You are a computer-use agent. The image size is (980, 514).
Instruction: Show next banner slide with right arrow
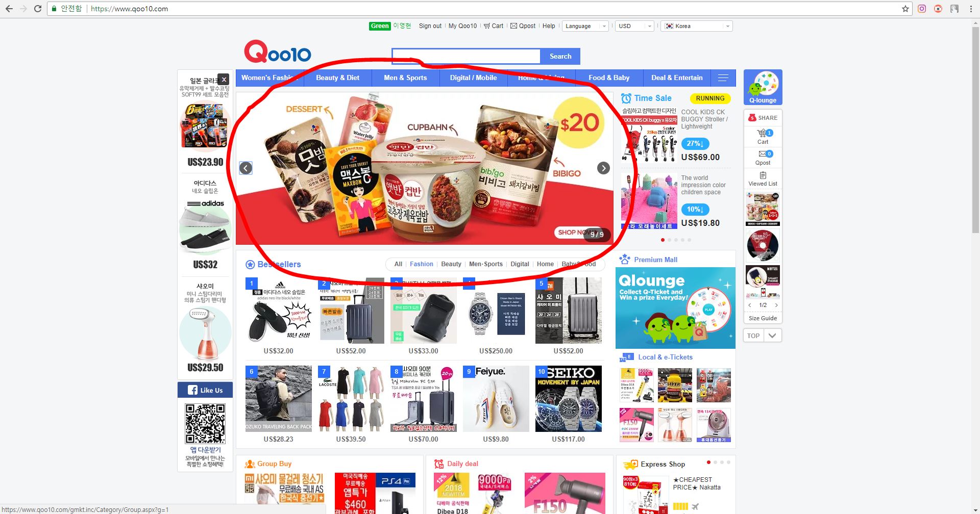pyautogui.click(x=603, y=168)
